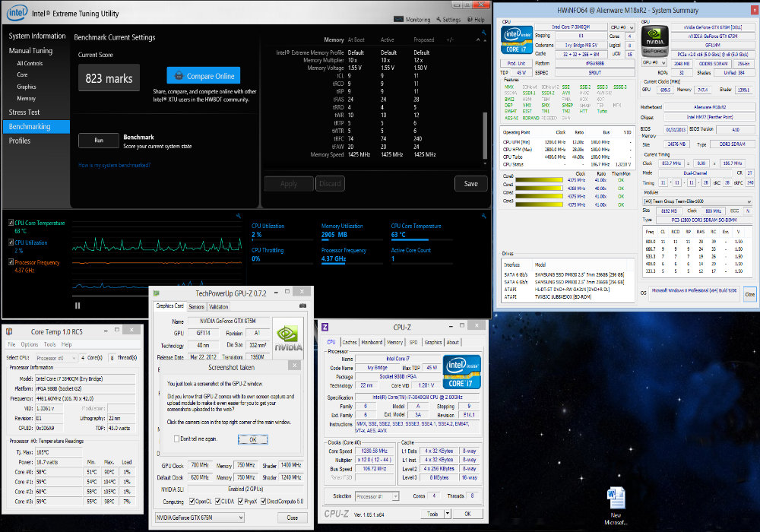This screenshot has width=760, height=532.
Task: Switch to Validation tab in GPU-Z
Action: pos(219,307)
